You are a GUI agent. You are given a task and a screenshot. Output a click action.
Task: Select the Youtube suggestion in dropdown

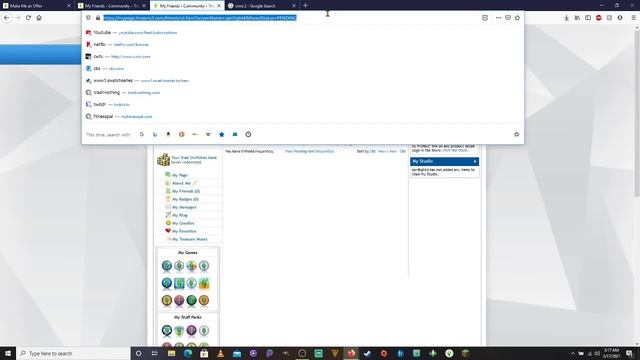pyautogui.click(x=302, y=33)
